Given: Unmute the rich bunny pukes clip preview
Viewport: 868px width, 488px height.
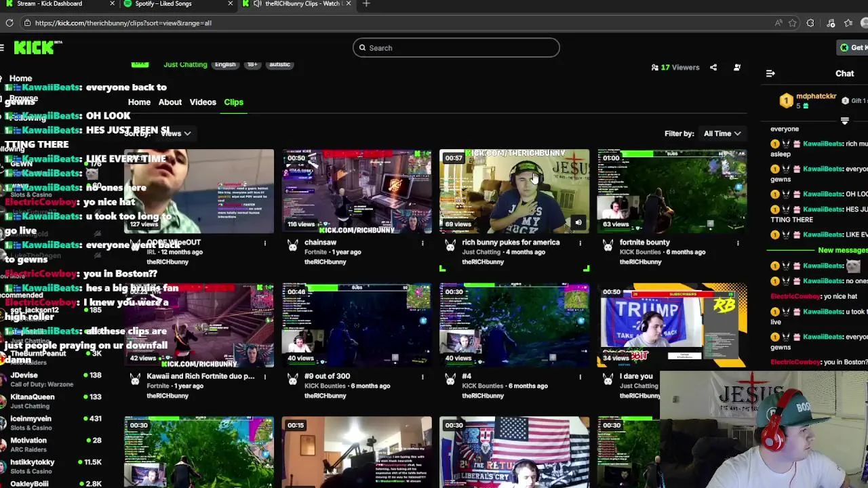Looking at the screenshot, I should click(x=578, y=222).
